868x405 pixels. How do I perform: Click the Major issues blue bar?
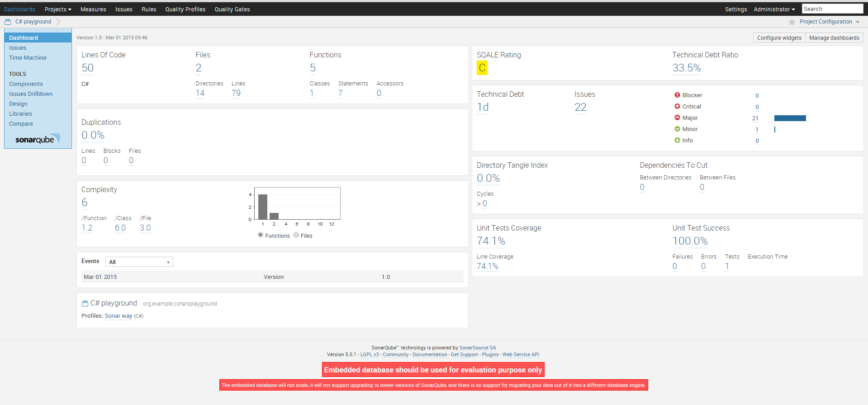point(790,118)
